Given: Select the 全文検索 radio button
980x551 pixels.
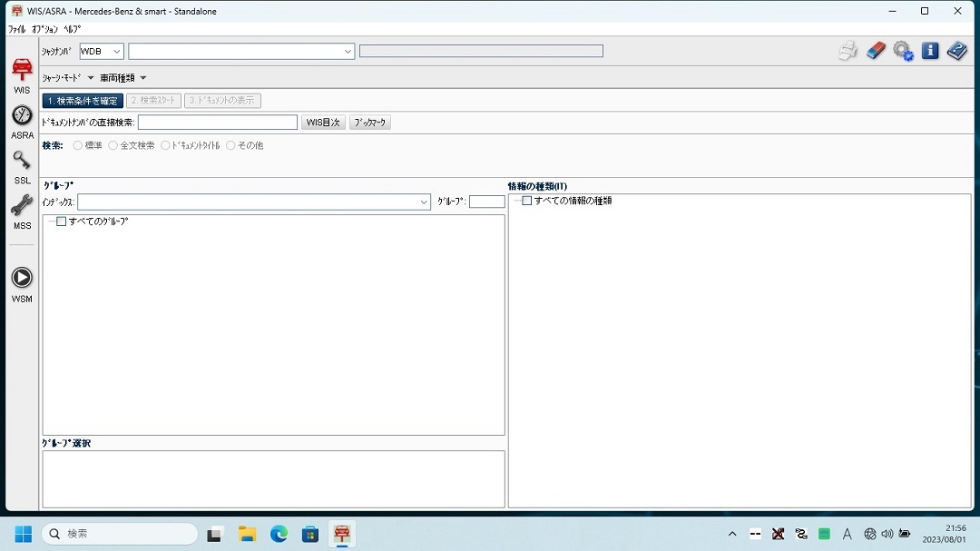Looking at the screenshot, I should point(113,145).
